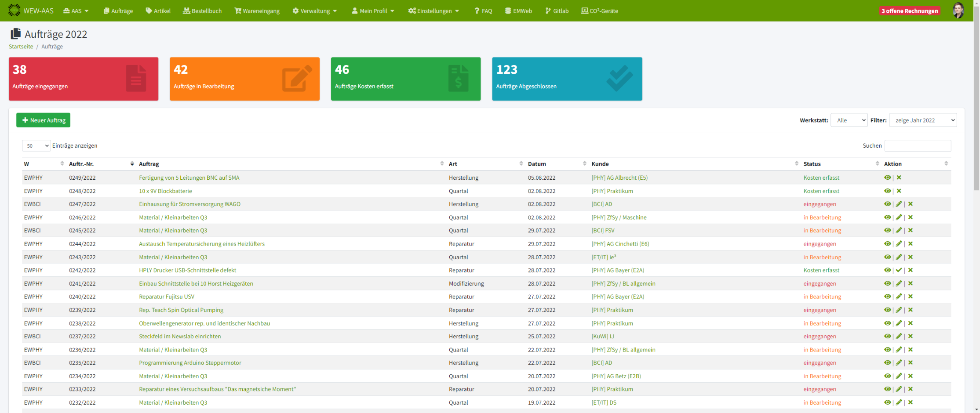Viewport: 980px width, 413px height.
Task: Show details with eye icon for order 0232/2022
Action: pos(887,402)
